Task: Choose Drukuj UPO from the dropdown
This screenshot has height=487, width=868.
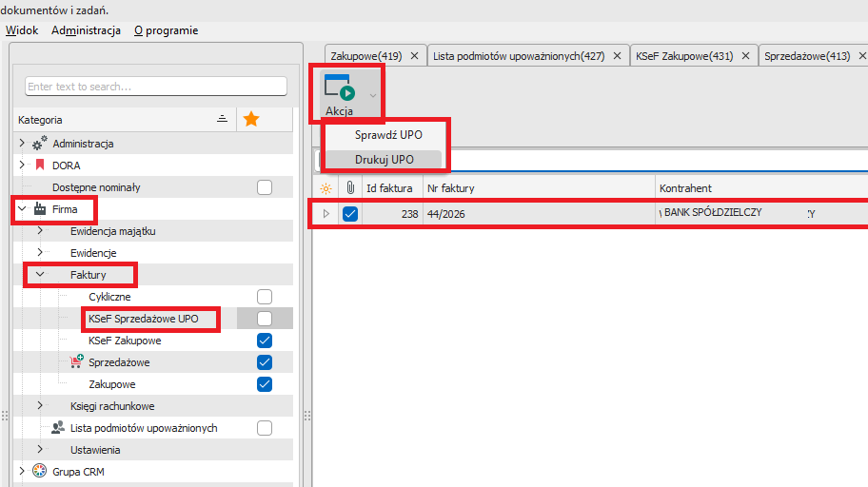Action: [x=384, y=160]
